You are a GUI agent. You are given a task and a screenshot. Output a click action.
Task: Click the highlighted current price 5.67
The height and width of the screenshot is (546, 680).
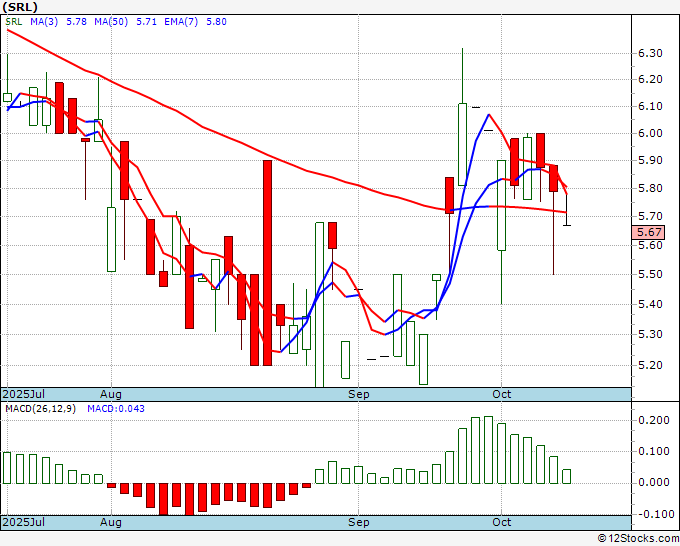pos(648,232)
